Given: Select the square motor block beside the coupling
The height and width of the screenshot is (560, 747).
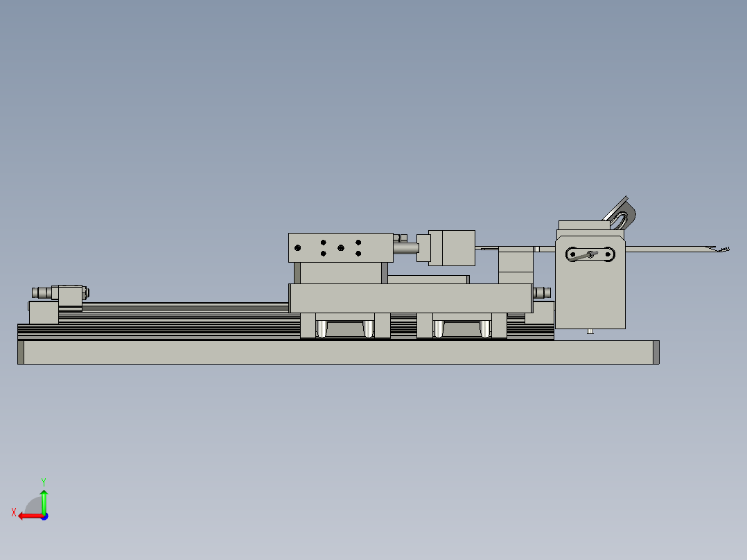Looking at the screenshot, I should point(452,248).
